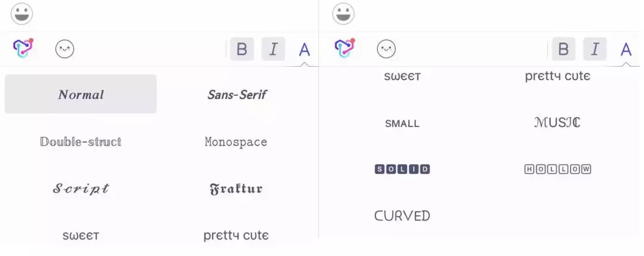Choose the Script font style
Viewport: 644px width, 256px height.
[80, 189]
